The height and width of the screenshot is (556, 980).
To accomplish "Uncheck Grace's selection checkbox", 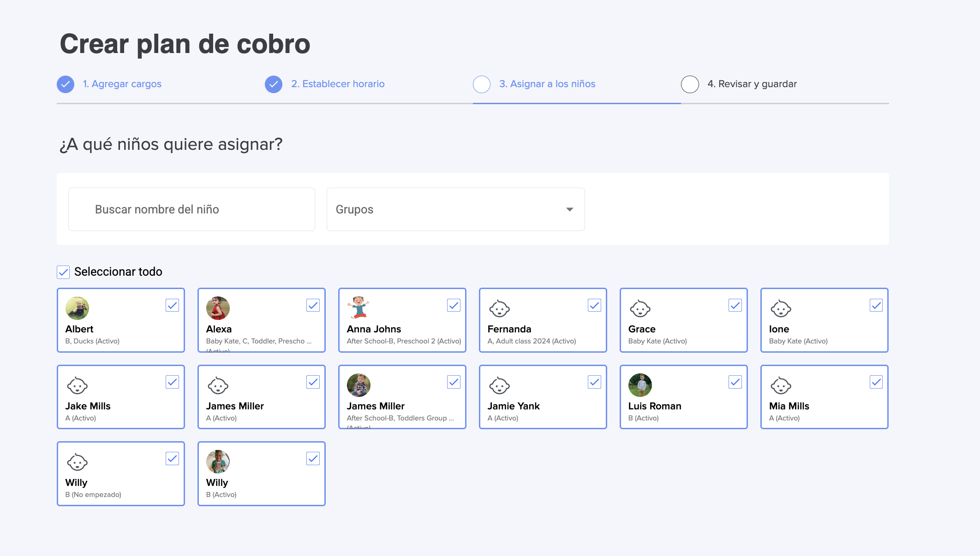I will tap(735, 305).
